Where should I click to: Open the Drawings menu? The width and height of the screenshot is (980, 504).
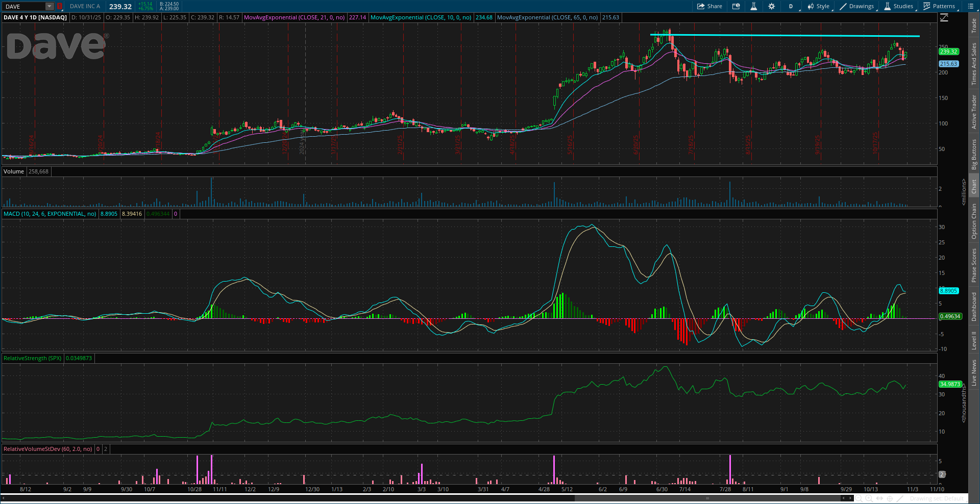coord(857,6)
